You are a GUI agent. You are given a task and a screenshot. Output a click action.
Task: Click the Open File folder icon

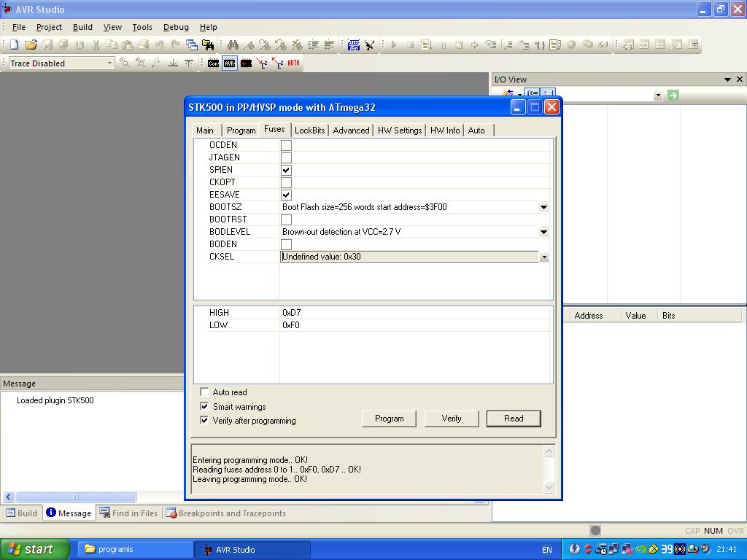[x=31, y=44]
